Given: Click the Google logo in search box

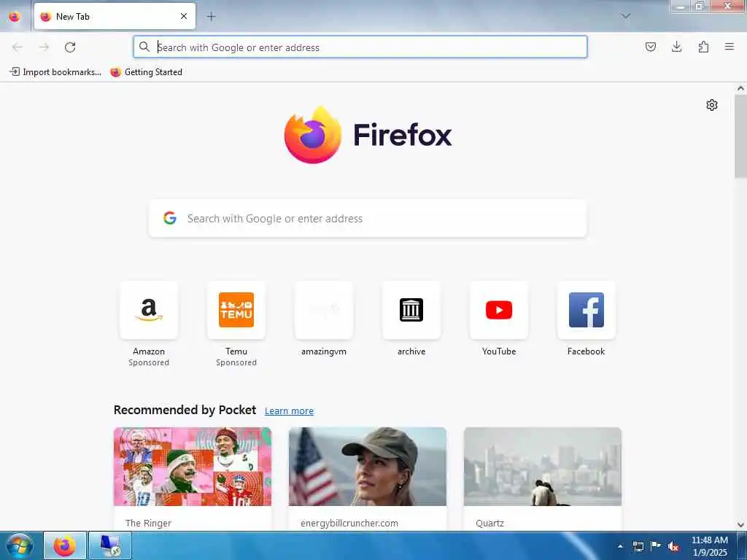Looking at the screenshot, I should (169, 218).
